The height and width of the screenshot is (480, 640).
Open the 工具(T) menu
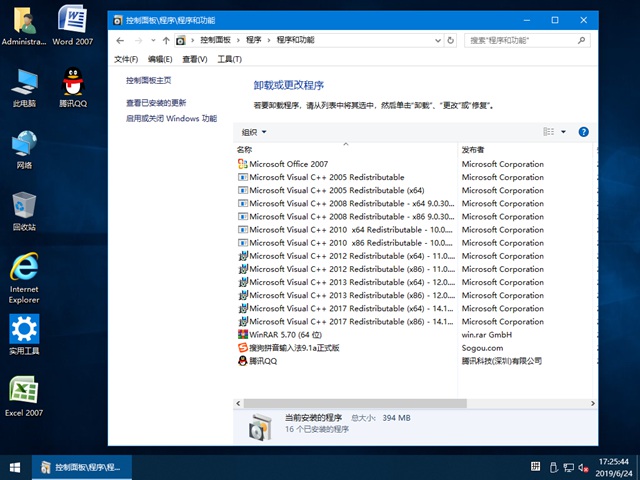click(229, 59)
